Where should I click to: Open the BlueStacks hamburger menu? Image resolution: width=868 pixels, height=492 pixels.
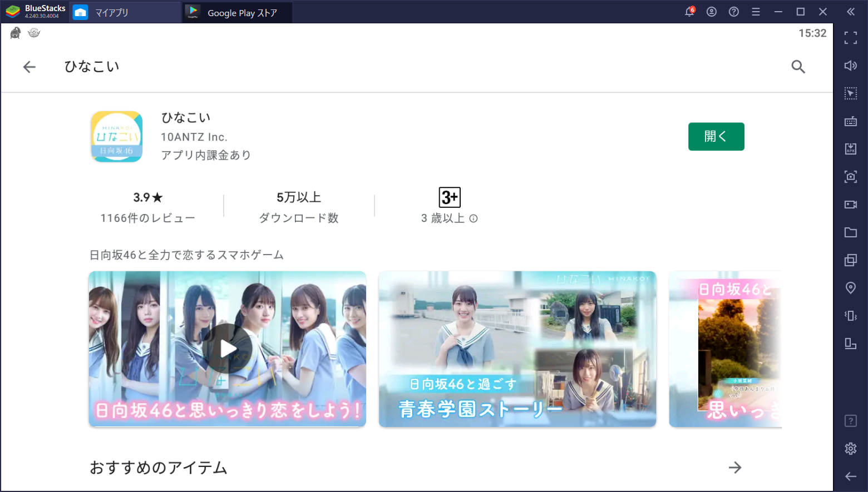pos(756,12)
